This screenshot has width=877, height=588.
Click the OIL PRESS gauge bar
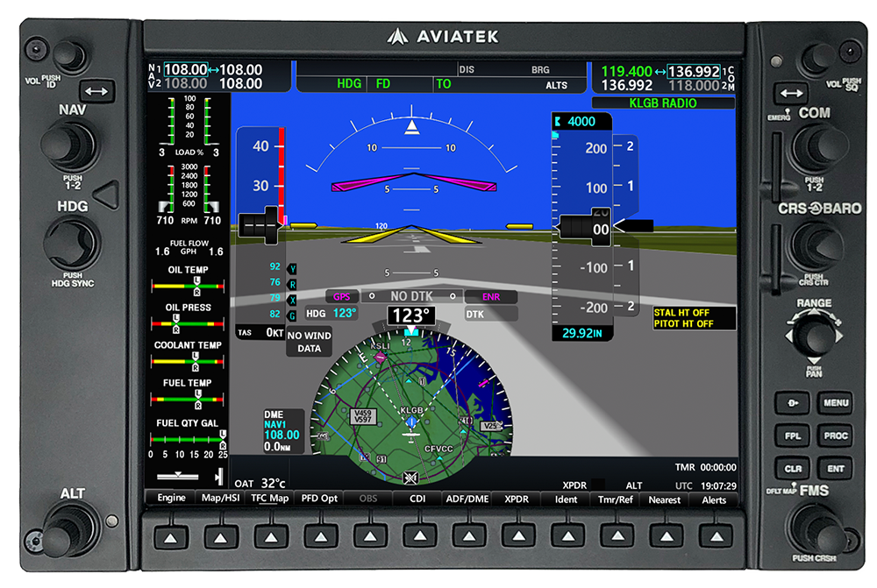click(x=188, y=323)
